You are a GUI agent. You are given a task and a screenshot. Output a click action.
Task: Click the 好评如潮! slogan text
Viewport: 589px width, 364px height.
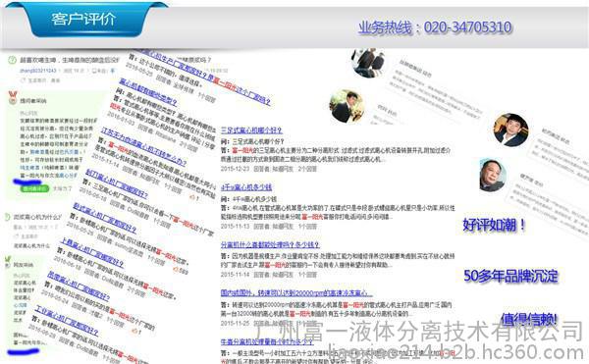[494, 225]
